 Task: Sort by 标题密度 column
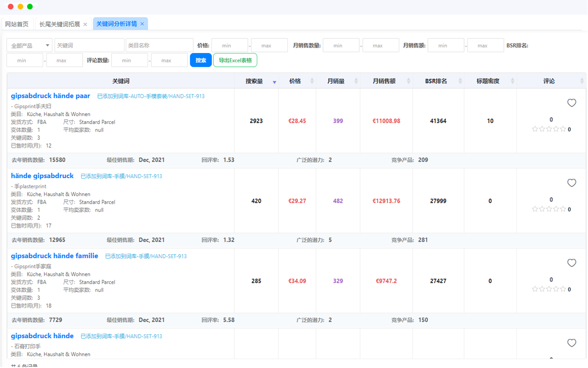[513, 81]
